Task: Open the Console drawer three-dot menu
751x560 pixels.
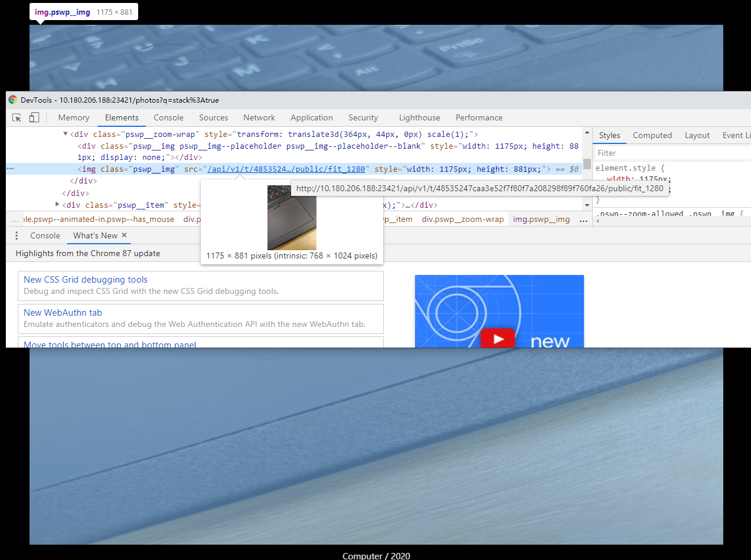Action: (x=16, y=235)
